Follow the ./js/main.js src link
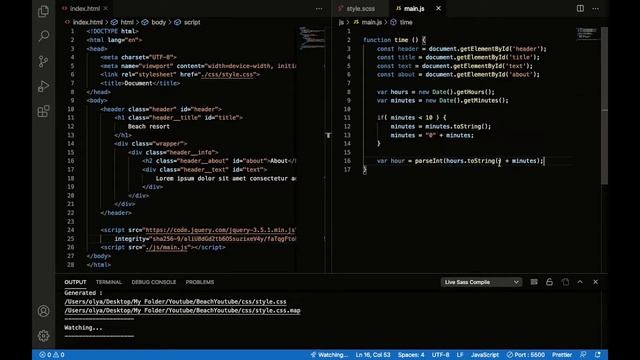The width and height of the screenshot is (640, 360). (x=168, y=247)
